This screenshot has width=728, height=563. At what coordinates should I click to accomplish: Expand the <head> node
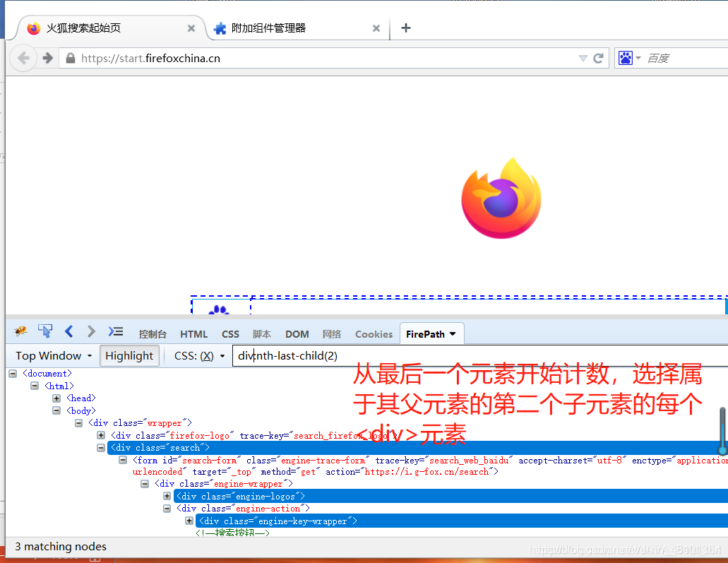click(x=56, y=398)
